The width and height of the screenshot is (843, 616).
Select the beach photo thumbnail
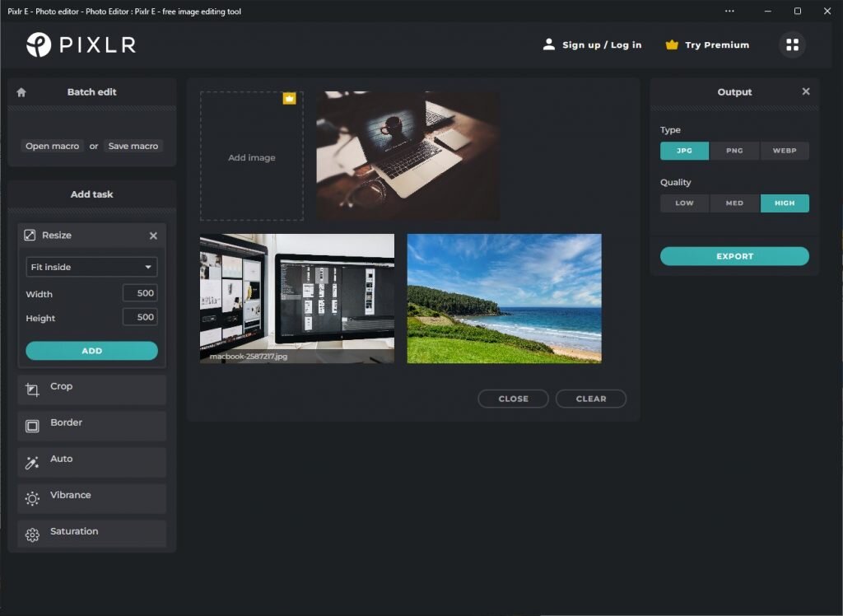pyautogui.click(x=503, y=299)
